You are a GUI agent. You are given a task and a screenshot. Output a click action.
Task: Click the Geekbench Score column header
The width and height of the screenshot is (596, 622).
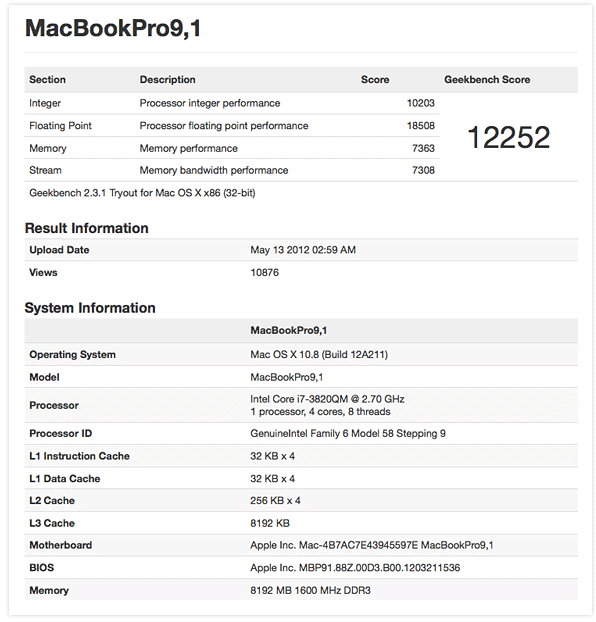(x=487, y=80)
